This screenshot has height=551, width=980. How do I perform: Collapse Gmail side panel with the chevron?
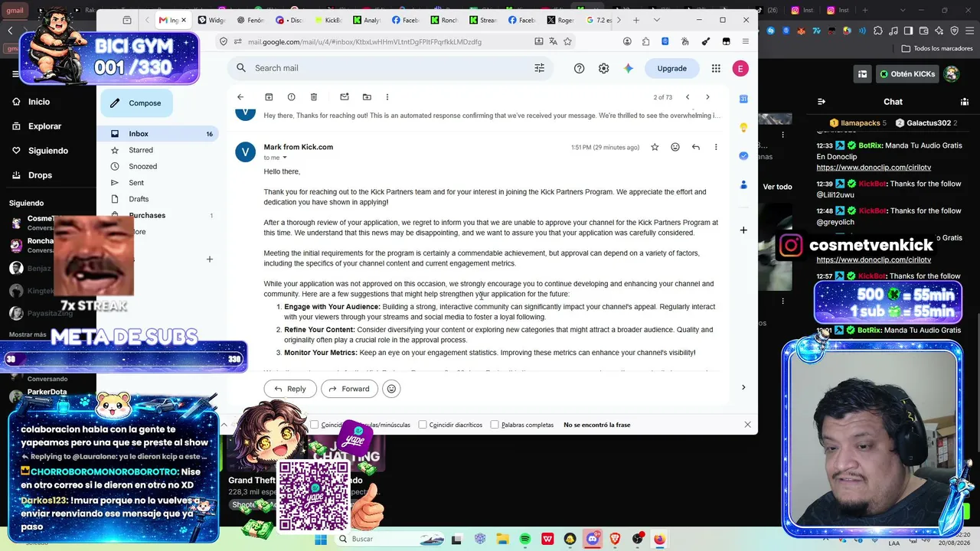743,387
